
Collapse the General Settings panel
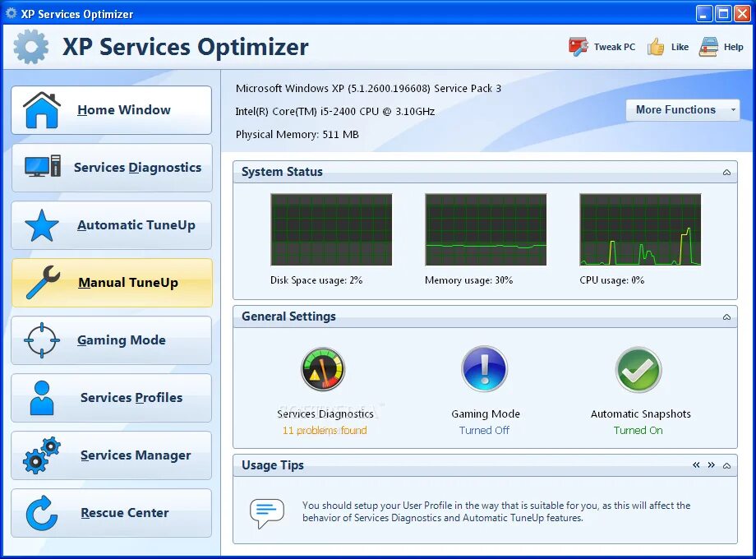pyautogui.click(x=726, y=316)
